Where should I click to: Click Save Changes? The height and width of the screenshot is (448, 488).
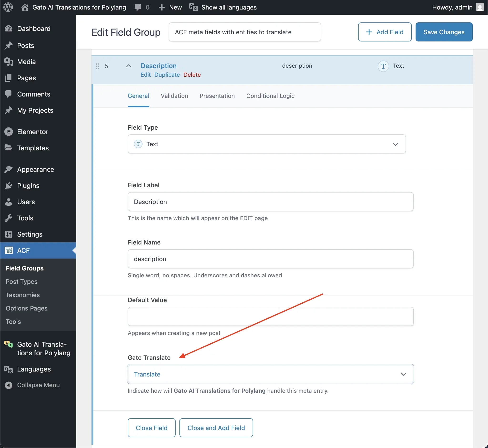[443, 32]
